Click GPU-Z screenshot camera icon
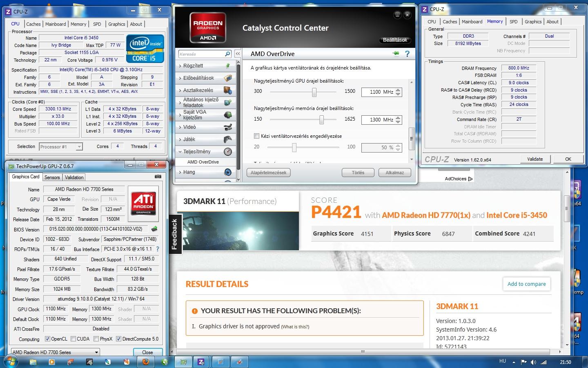The height and width of the screenshot is (368, 588). coord(158,177)
